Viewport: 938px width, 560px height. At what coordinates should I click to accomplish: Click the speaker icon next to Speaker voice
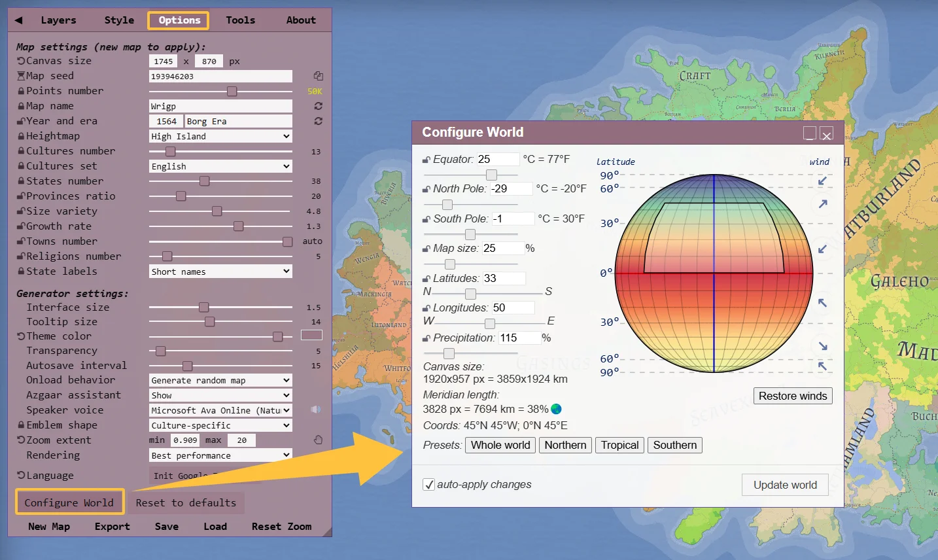(x=316, y=410)
